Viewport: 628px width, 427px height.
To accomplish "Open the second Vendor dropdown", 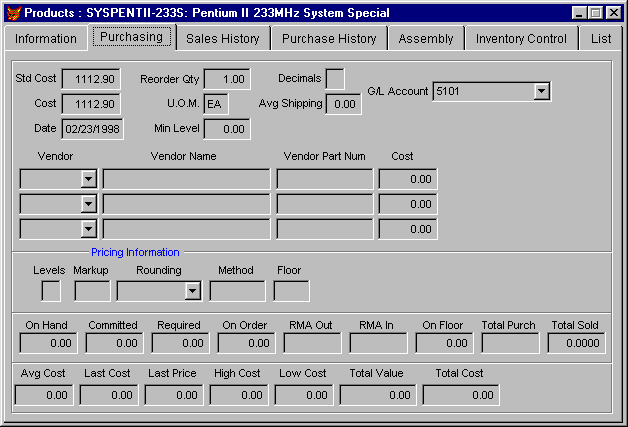I will tap(88, 204).
